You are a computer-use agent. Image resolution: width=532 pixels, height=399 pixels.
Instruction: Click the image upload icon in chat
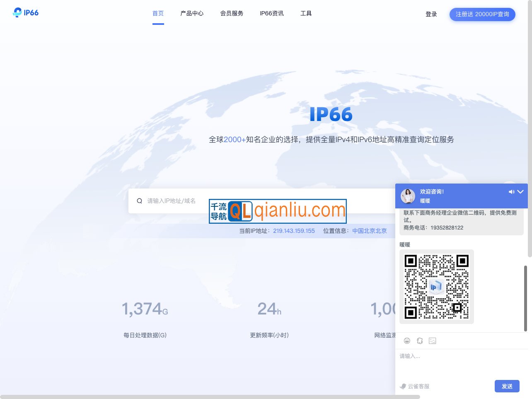click(x=433, y=341)
